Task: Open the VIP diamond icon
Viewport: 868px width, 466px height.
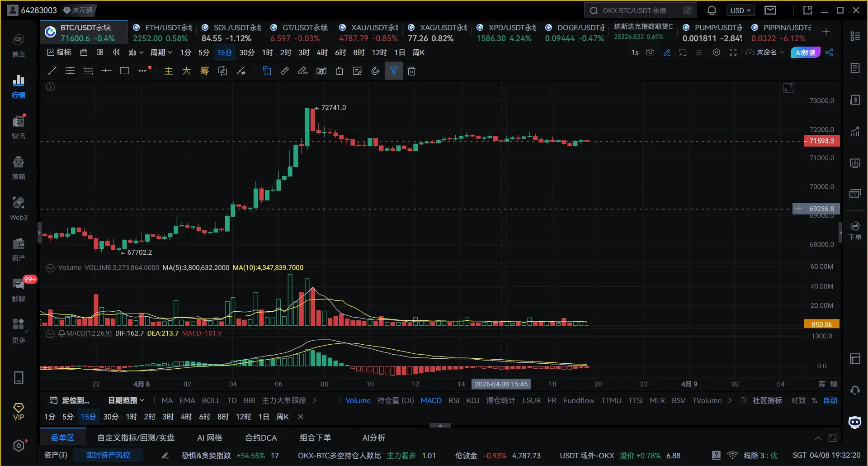Action: click(19, 412)
